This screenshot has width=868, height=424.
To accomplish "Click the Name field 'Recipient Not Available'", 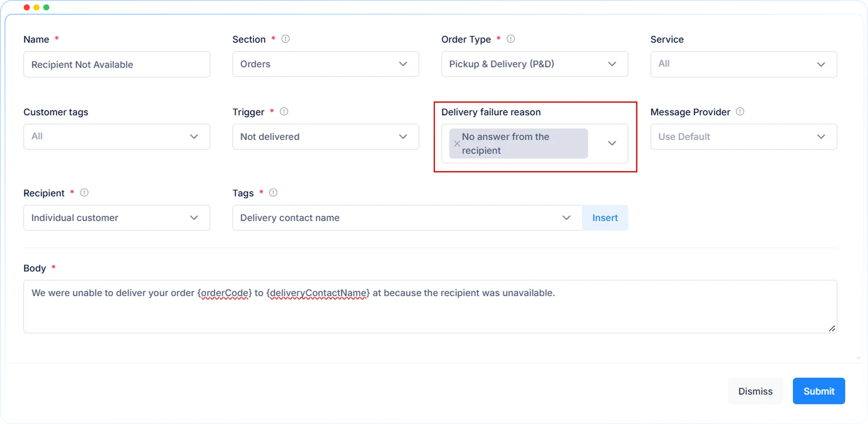I will click(117, 64).
